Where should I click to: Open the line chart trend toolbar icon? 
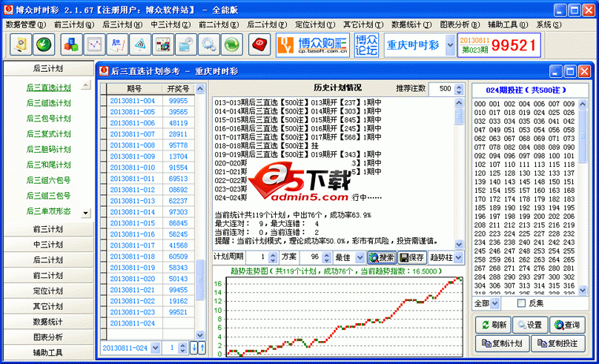coord(94,44)
